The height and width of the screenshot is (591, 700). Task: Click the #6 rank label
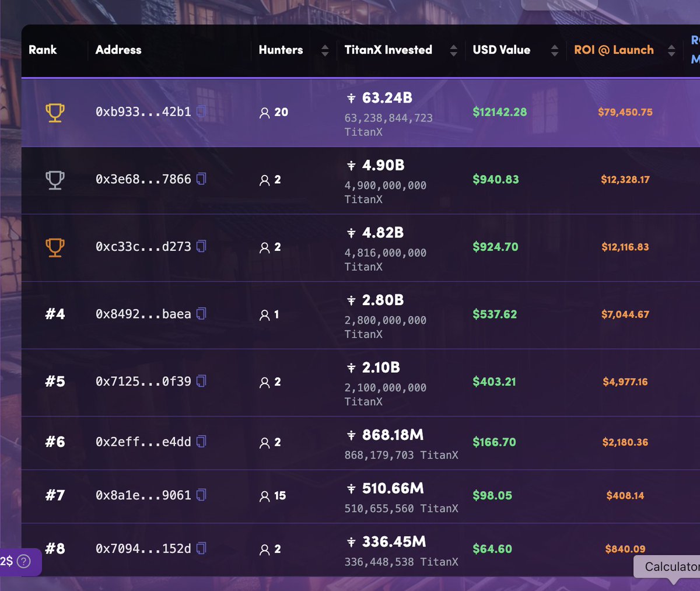click(x=55, y=442)
